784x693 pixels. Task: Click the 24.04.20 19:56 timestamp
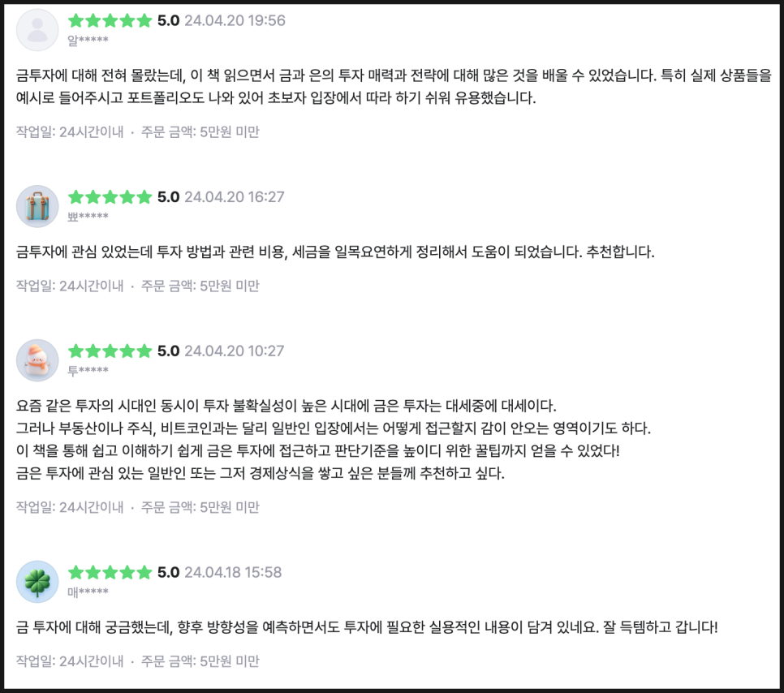pyautogui.click(x=235, y=21)
